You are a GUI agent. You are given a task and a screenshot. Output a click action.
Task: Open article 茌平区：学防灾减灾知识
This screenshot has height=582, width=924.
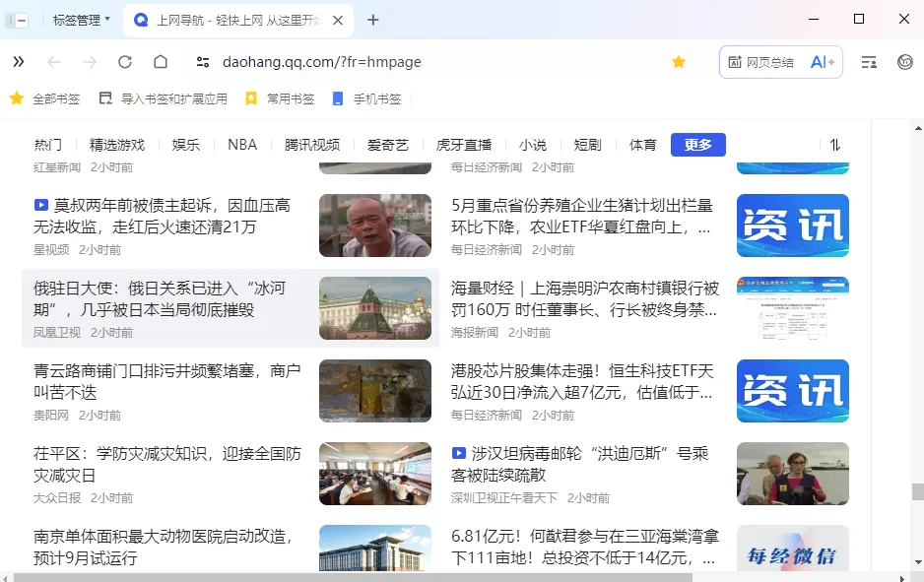coord(166,464)
